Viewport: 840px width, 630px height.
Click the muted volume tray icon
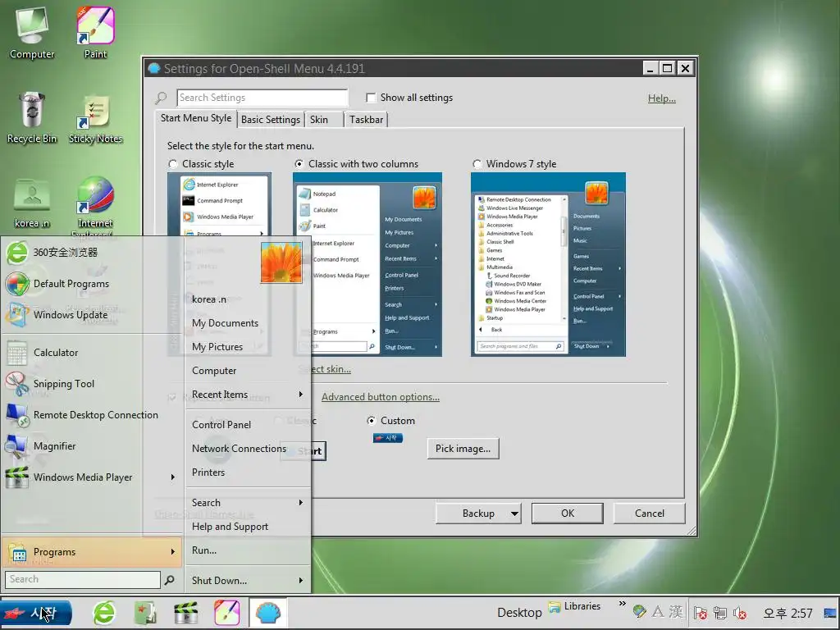740,612
